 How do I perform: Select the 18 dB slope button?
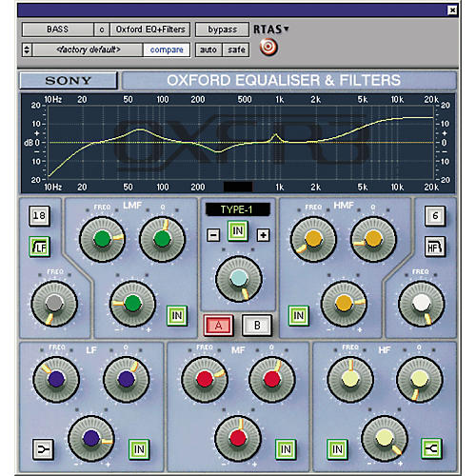tap(39, 216)
